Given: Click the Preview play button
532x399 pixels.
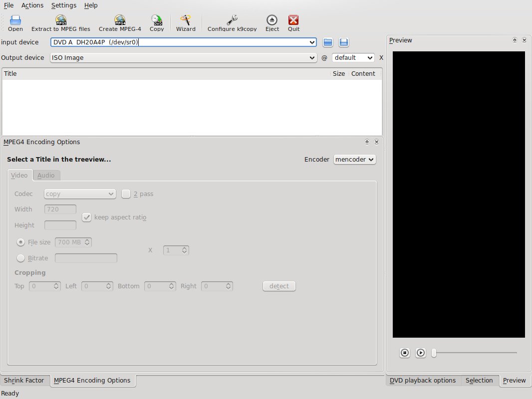Looking at the screenshot, I should pos(420,353).
